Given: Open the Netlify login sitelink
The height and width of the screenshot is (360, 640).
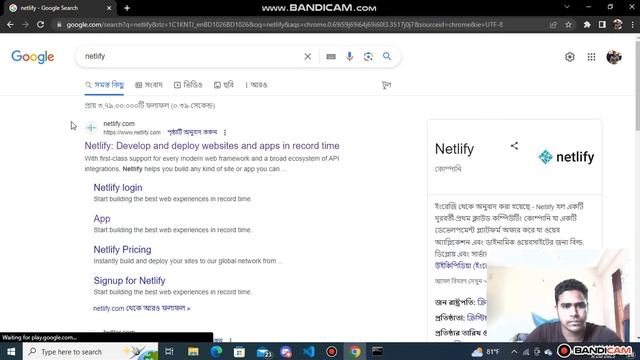Looking at the screenshot, I should (x=118, y=188).
